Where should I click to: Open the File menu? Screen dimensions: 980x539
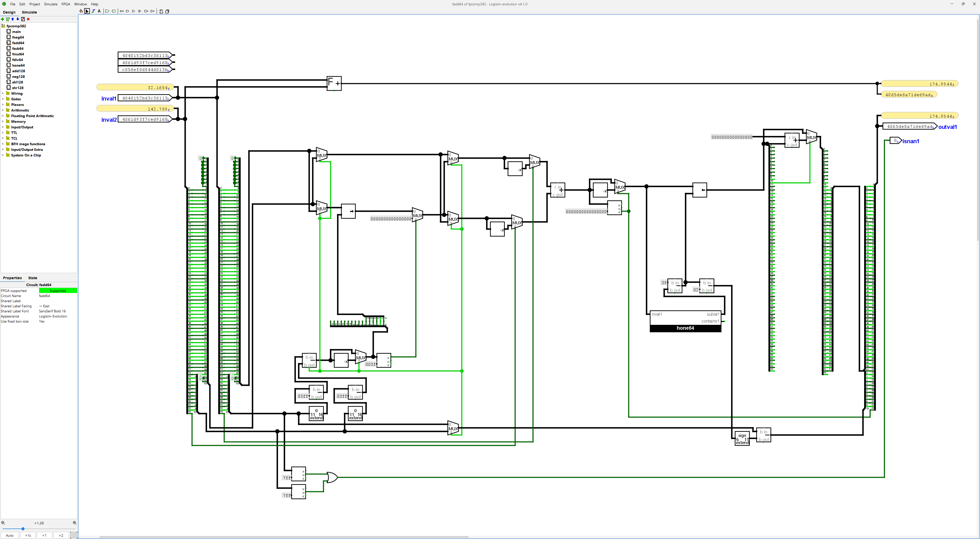pos(13,4)
